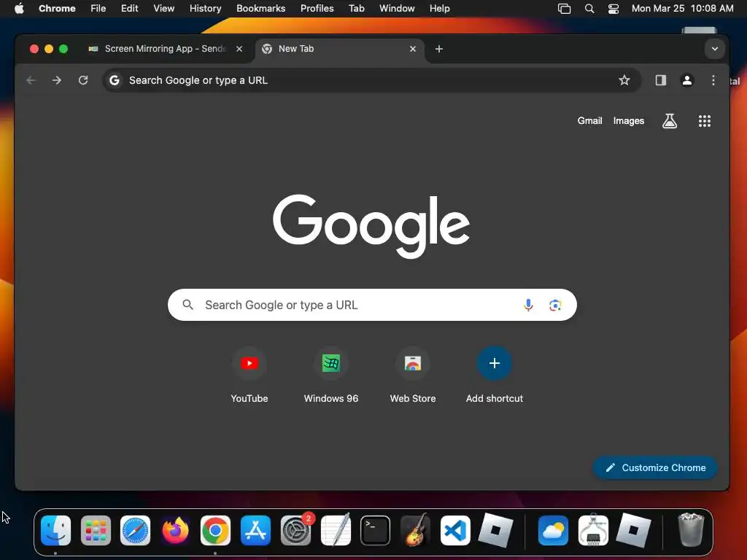This screenshot has height=560, width=747.
Task: Click the Google G icon in address bar
Action: tap(115, 80)
